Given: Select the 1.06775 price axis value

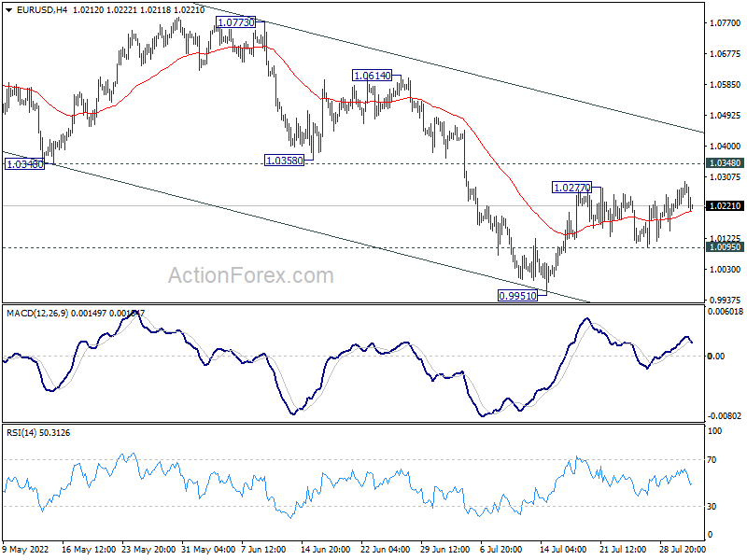Looking at the screenshot, I should pyautogui.click(x=726, y=54).
